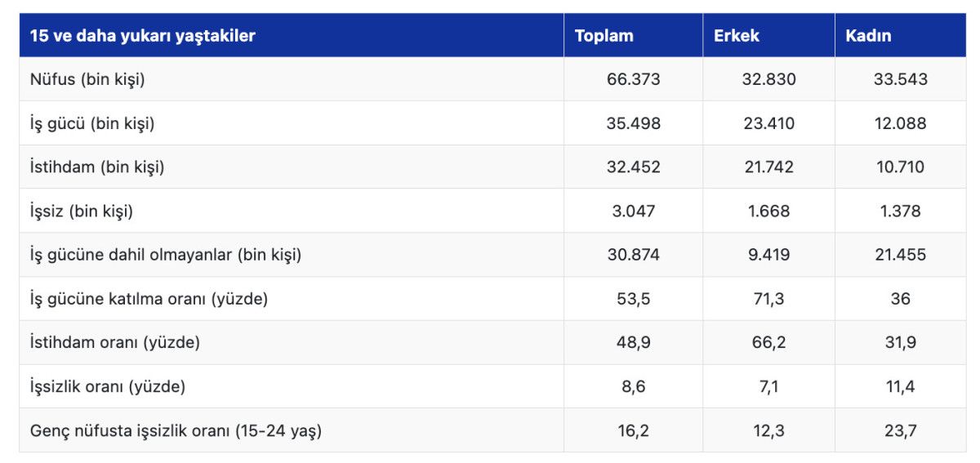Select the '15 ve daha yukarı yaştakiler' header
The height and width of the screenshot is (463, 980).
142,36
